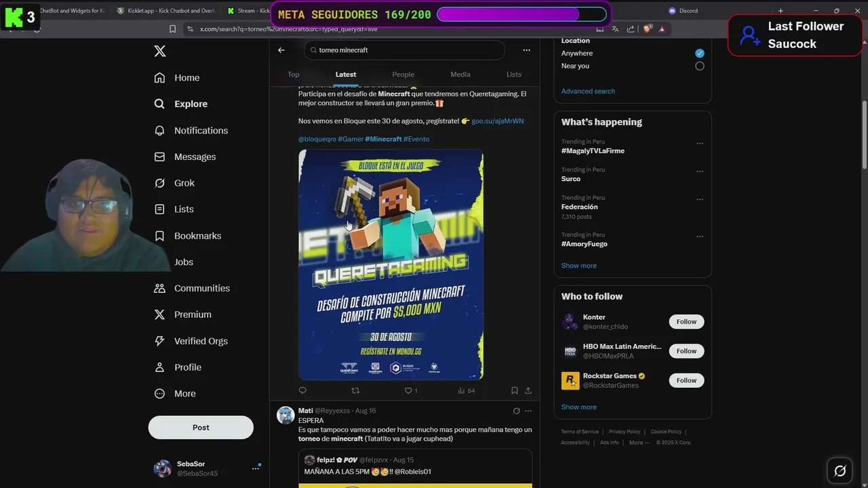Open the More menu in the sidebar

175,394
